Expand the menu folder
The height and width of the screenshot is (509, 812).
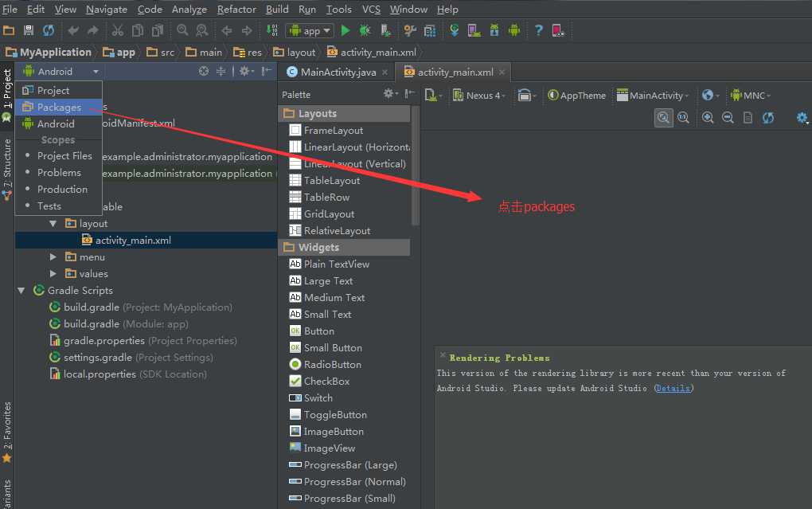click(53, 256)
